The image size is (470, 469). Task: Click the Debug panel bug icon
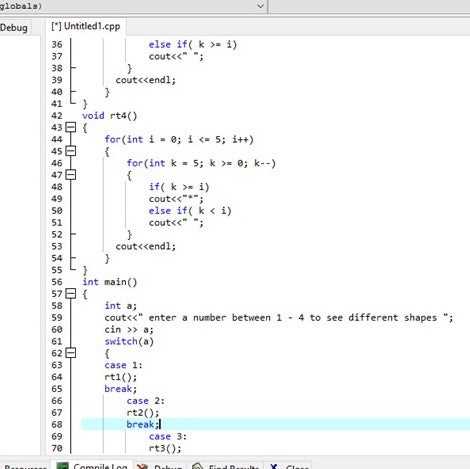[142, 466]
